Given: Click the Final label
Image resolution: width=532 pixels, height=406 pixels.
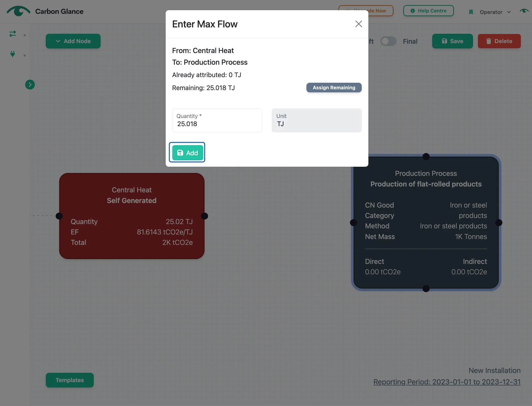Looking at the screenshot, I should coord(410,41).
